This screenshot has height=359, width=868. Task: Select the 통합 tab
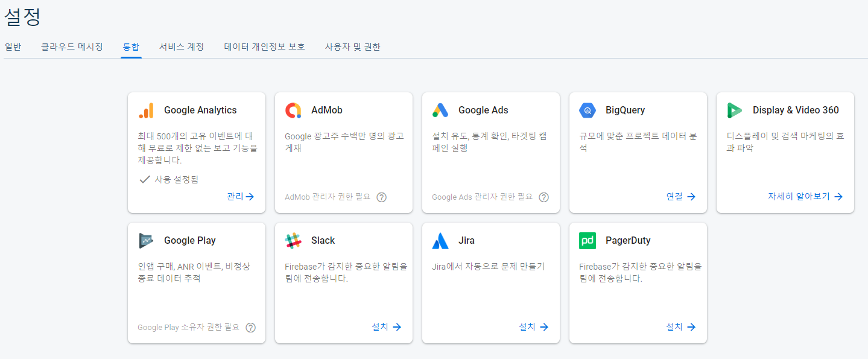coord(131,46)
